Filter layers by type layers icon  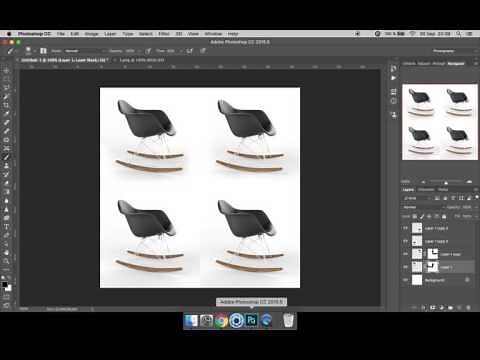(x=453, y=198)
